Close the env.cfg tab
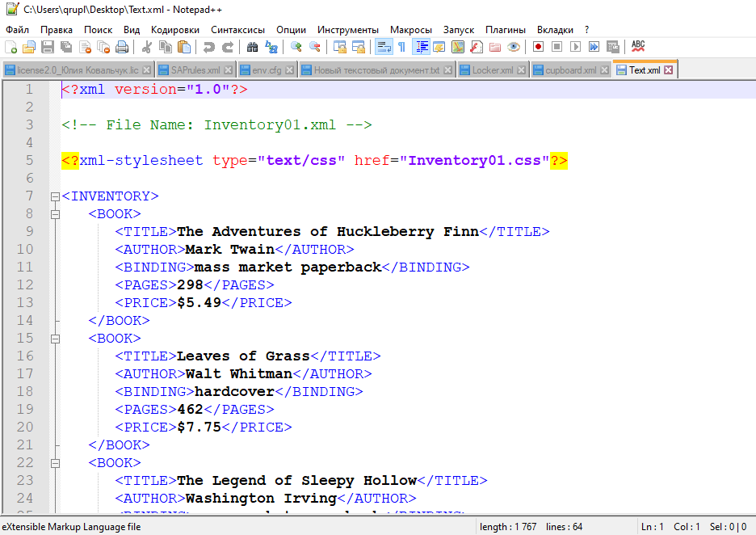Screen dimensions: 756x535 coord(289,70)
